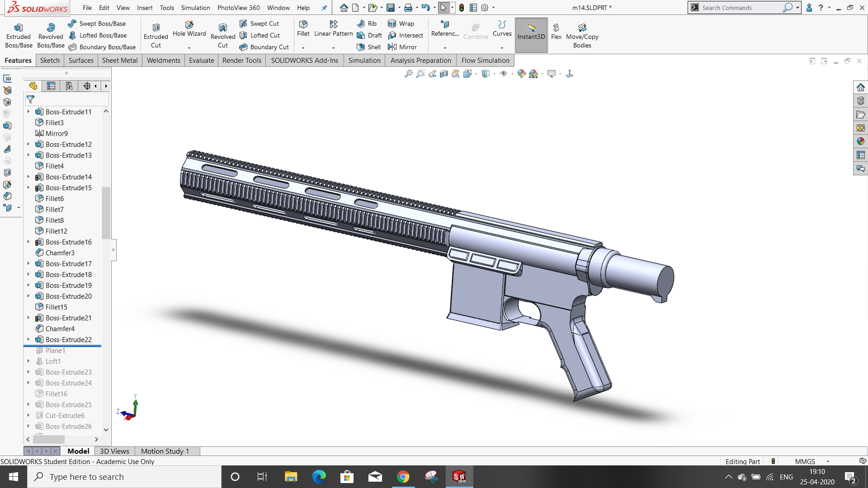
Task: Select the Swept Cut command
Action: 259,23
